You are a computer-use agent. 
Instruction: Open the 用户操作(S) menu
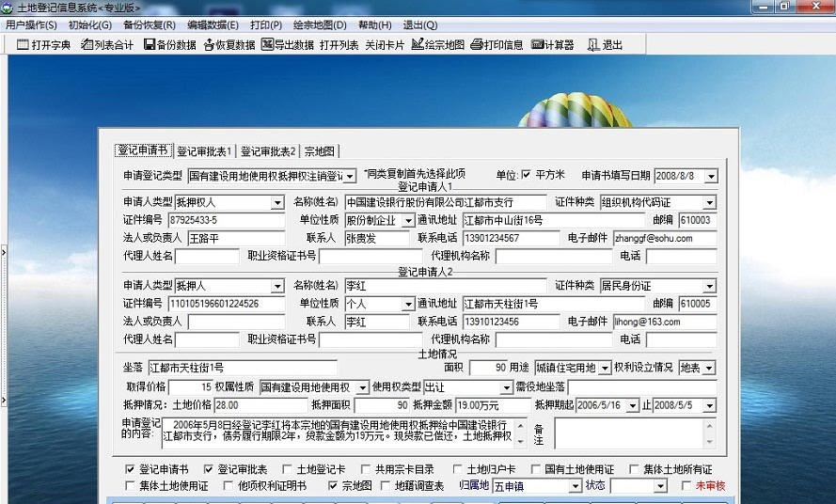[31, 25]
